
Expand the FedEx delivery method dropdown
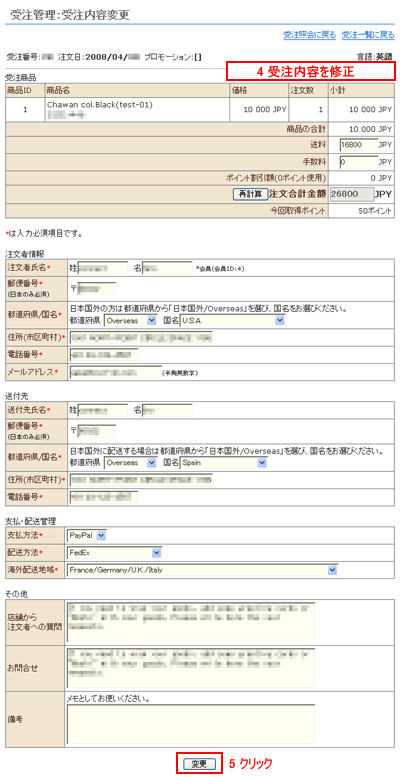[114, 552]
